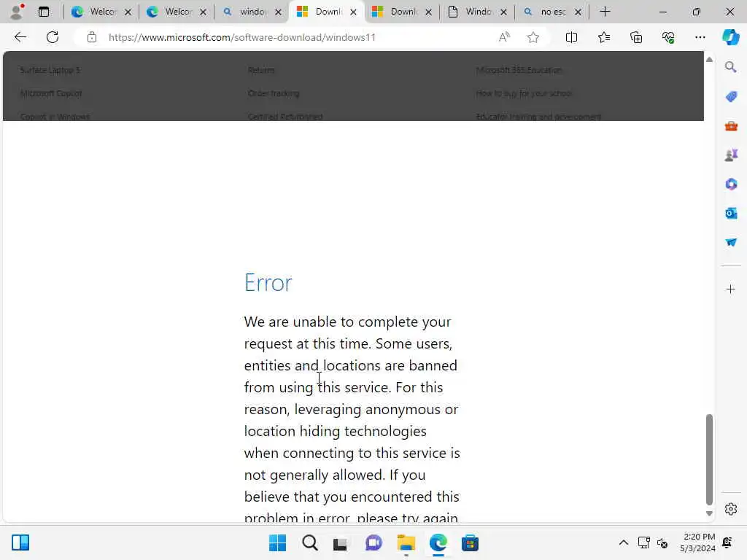The width and height of the screenshot is (747, 560).
Task: Open Order tracking footer link
Action: [x=274, y=93]
